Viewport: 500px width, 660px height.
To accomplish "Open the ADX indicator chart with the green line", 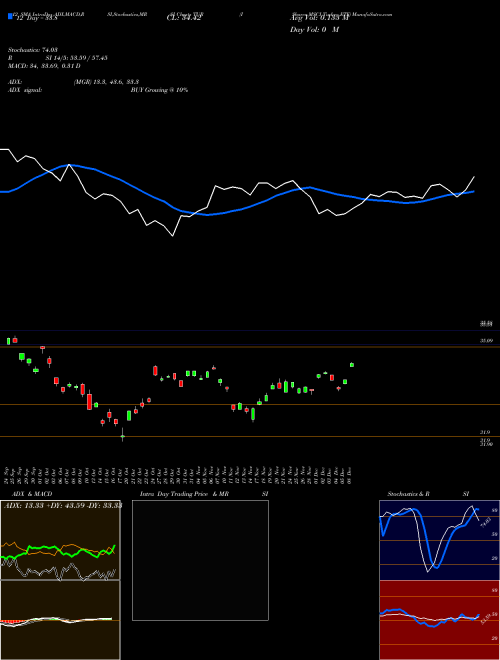I will tap(60, 540).
